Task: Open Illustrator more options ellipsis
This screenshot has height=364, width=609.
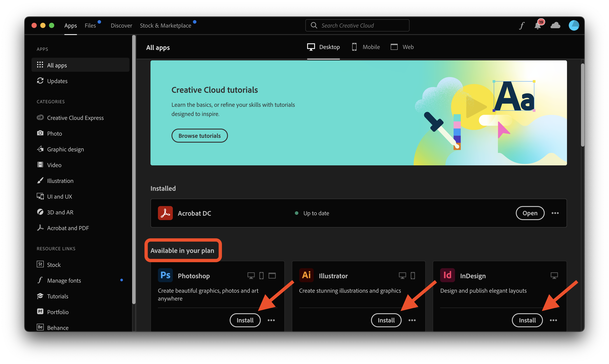Action: (x=412, y=320)
